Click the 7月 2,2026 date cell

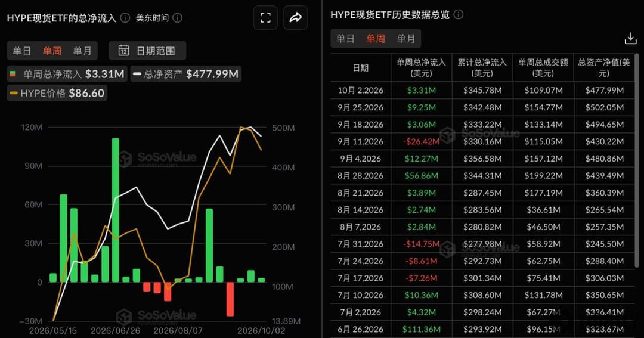tap(361, 312)
